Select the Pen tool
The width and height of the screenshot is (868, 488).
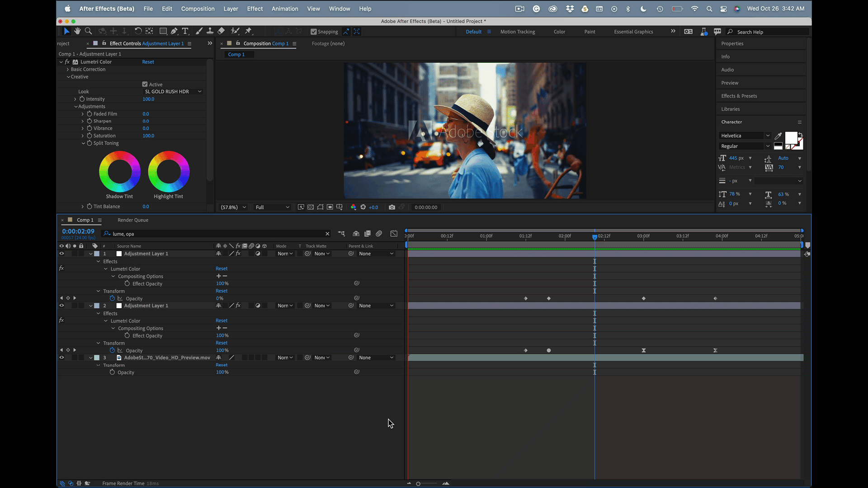pos(174,31)
